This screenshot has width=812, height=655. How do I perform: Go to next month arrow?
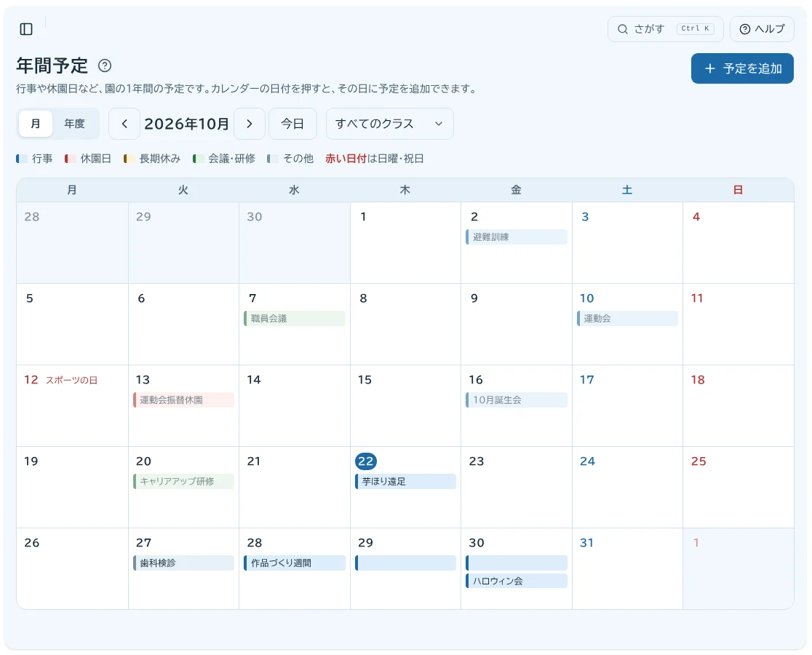pyautogui.click(x=250, y=124)
